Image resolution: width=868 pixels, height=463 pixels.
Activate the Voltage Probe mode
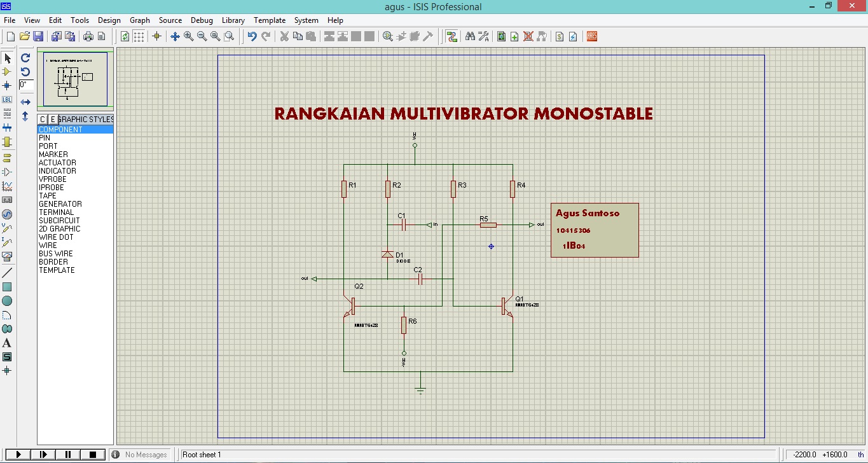pos(7,228)
